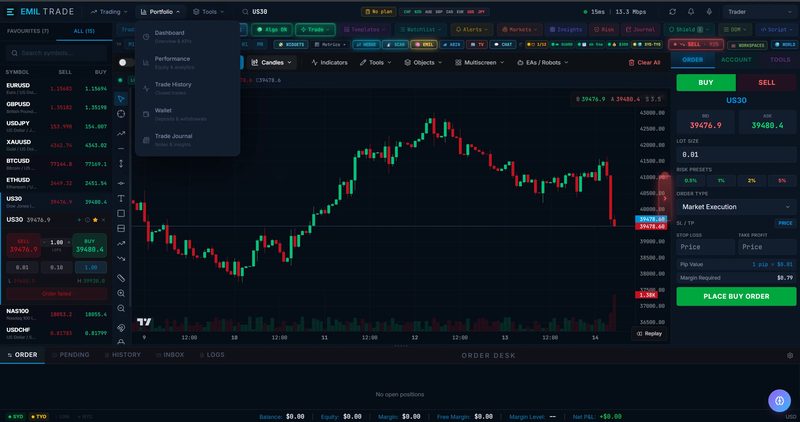Select the ruler measure tool

click(x=121, y=278)
